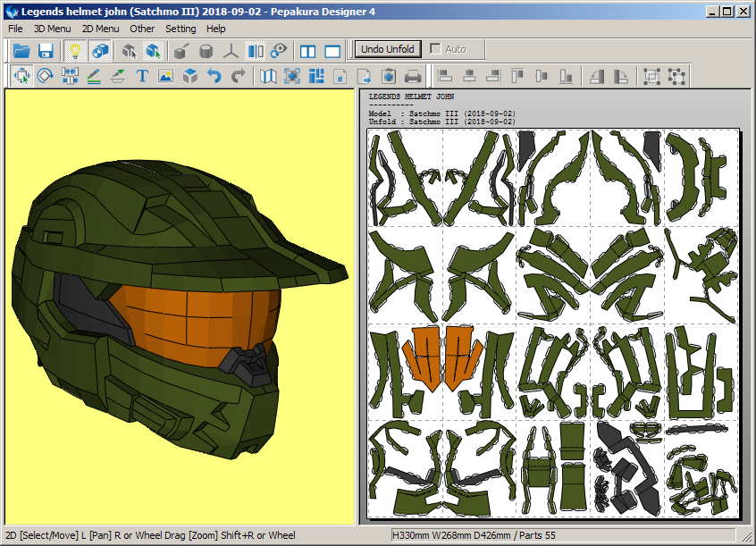The height and width of the screenshot is (546, 756).
Task: Click the align bottom icon
Action: coord(566,76)
